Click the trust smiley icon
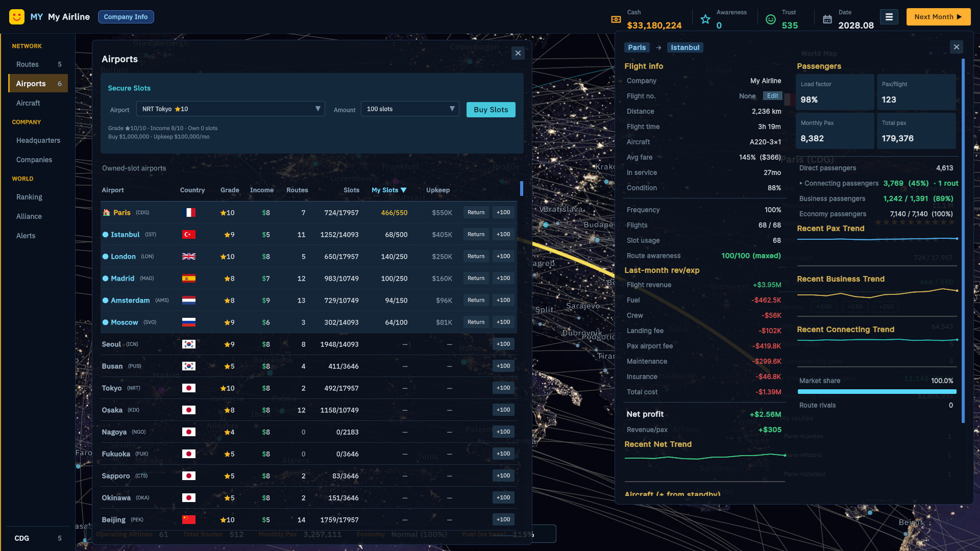The width and height of the screenshot is (980, 551). click(x=771, y=19)
